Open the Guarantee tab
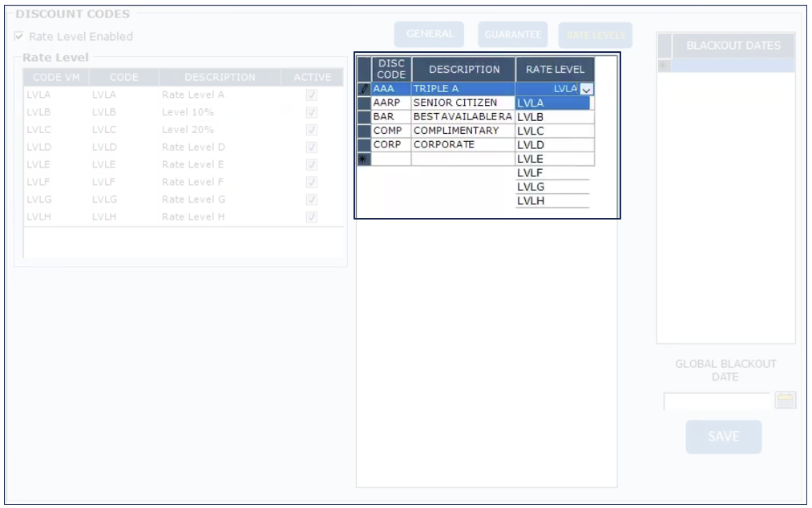The width and height of the screenshot is (812, 508). [x=512, y=34]
